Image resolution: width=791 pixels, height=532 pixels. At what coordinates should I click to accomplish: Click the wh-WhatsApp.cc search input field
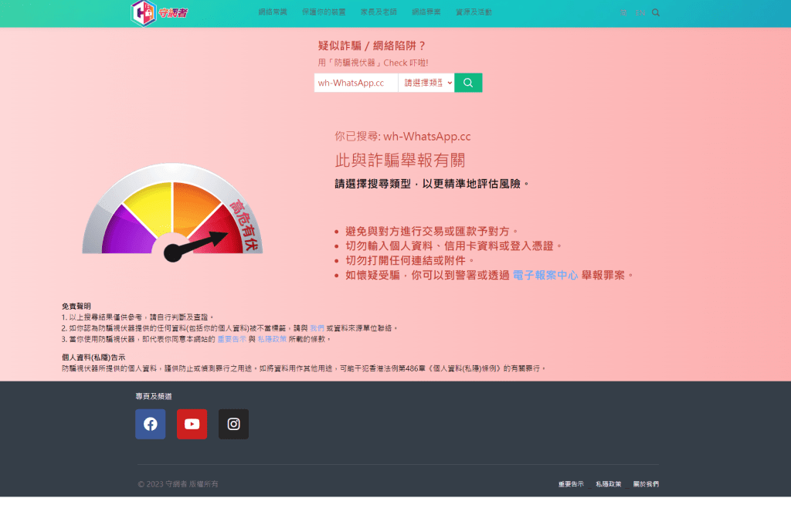click(356, 83)
